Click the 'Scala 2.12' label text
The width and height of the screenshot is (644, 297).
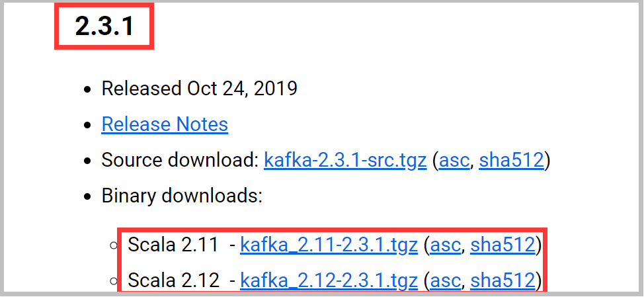click(173, 280)
